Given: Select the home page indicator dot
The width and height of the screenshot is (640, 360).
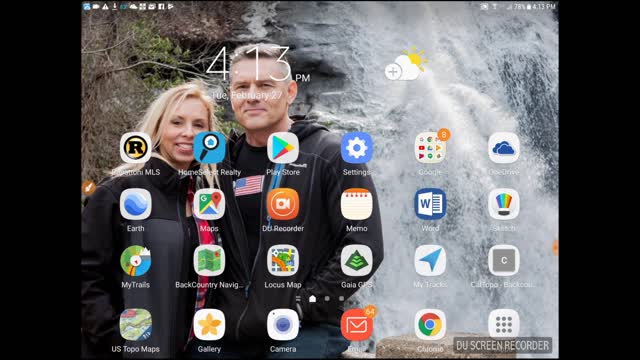Looking at the screenshot, I should point(313,299).
